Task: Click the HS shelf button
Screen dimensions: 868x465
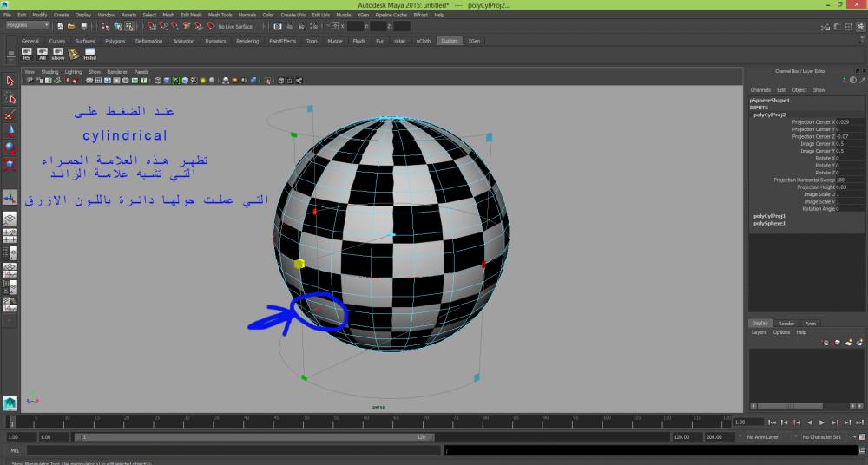Action: pyautogui.click(x=26, y=54)
